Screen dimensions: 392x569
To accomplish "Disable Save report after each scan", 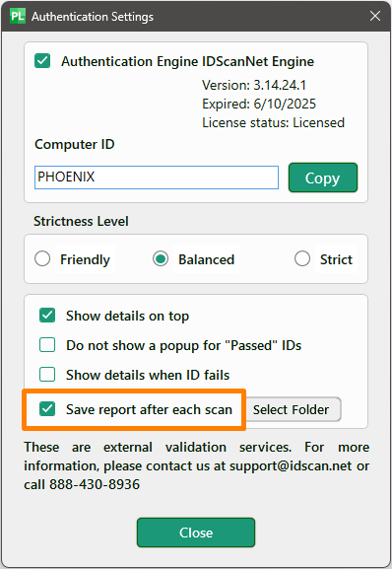I will pos(47,409).
